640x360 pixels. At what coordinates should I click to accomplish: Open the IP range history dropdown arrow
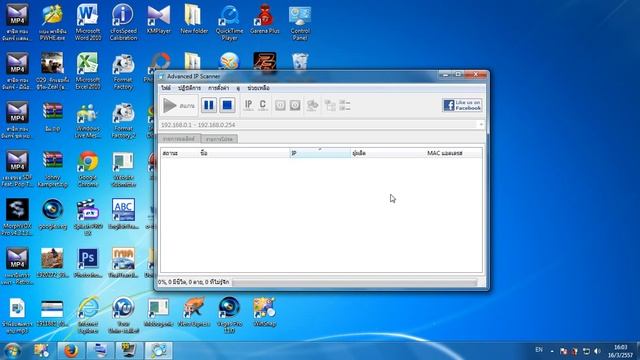tap(481, 125)
